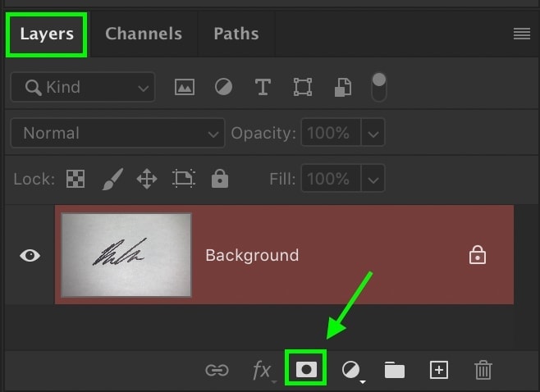This screenshot has width=540, height=392.
Task: Select the Background layer thumbnail
Action: 126,255
